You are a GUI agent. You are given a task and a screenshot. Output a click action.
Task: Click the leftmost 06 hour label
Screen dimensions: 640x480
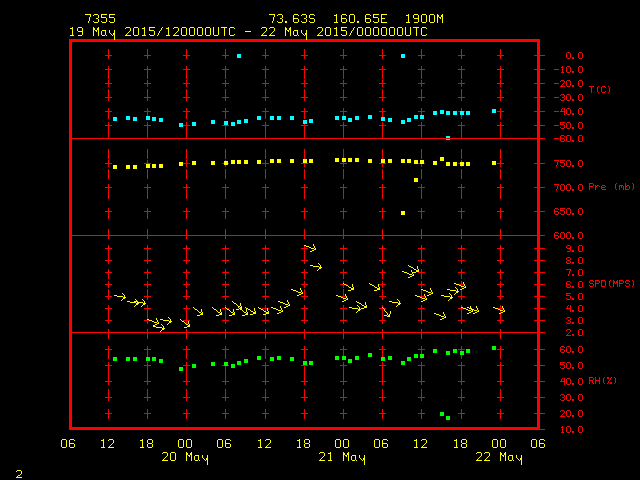tap(68, 443)
